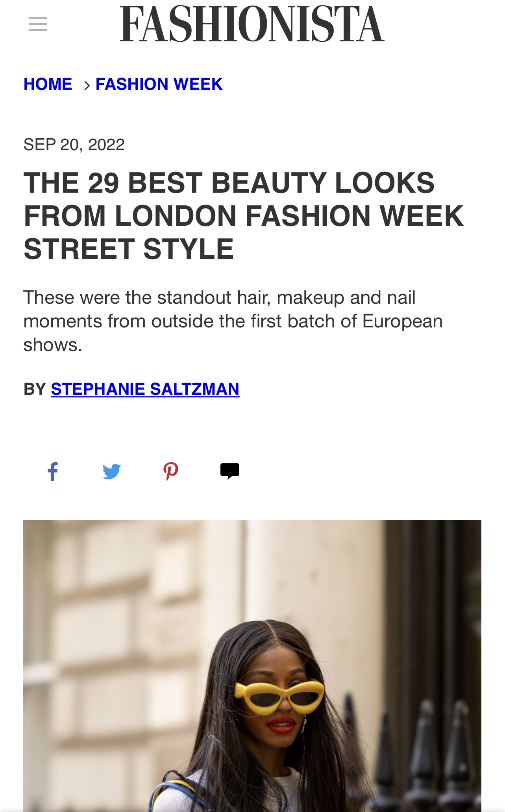
Task: Go to the Home breadcrumb
Action: point(48,84)
